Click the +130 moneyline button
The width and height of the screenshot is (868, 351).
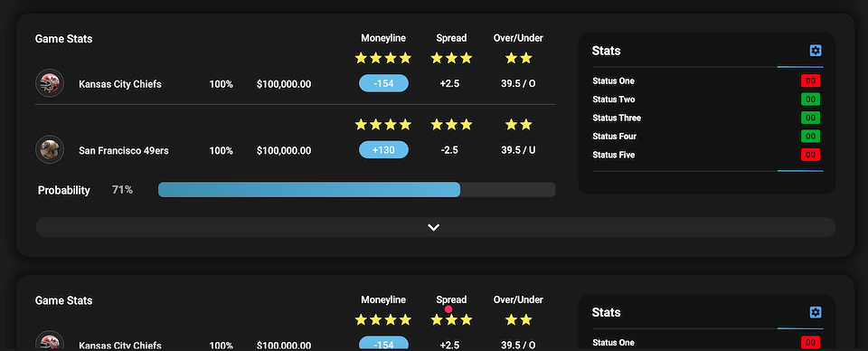pyautogui.click(x=383, y=149)
